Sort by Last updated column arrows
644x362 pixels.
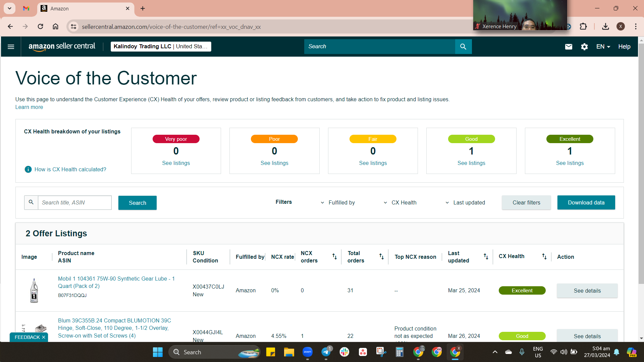click(x=486, y=256)
